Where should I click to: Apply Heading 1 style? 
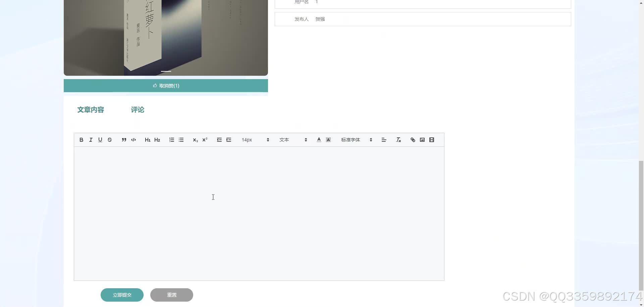148,140
